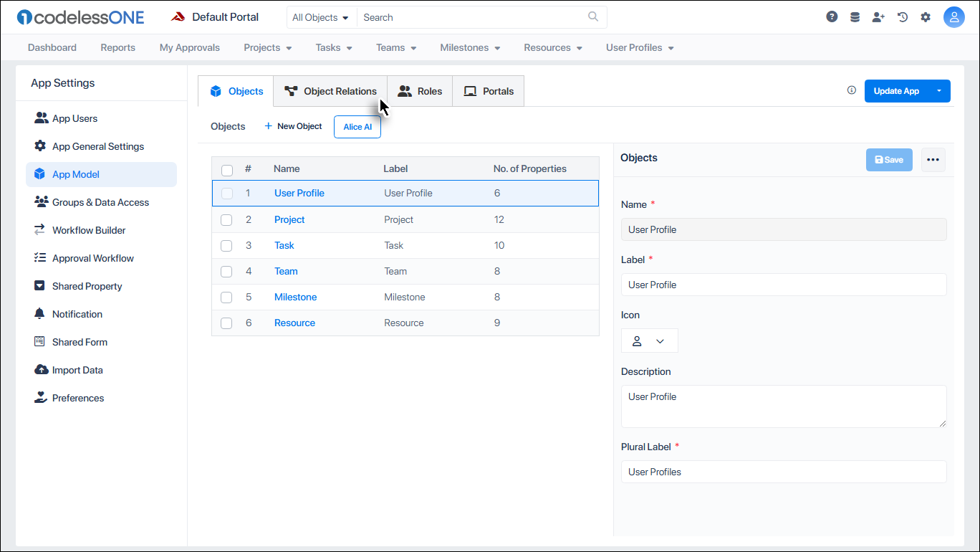Open the settings gear icon in header

pyautogui.click(x=926, y=17)
